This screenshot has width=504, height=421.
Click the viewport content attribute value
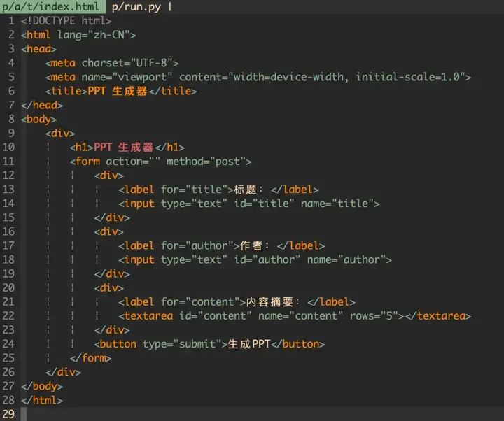click(346, 77)
